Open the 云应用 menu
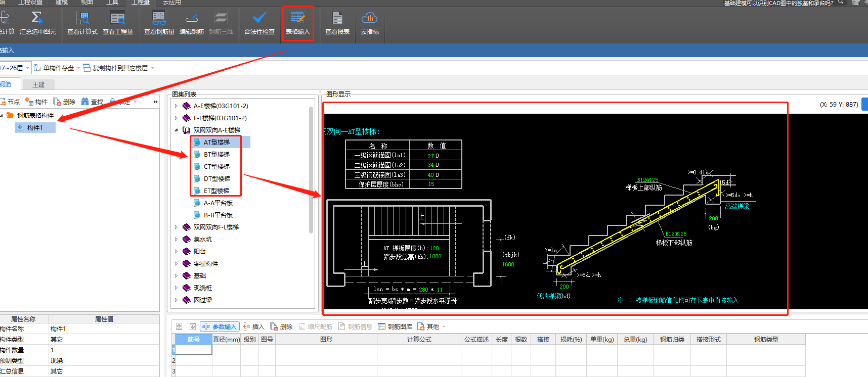 (172, 3)
